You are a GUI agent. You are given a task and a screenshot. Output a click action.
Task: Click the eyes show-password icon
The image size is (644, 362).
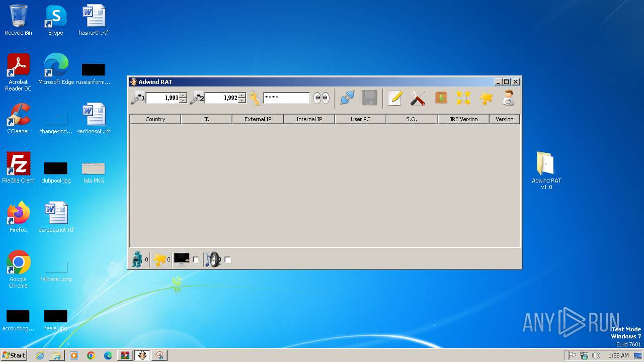click(x=321, y=98)
